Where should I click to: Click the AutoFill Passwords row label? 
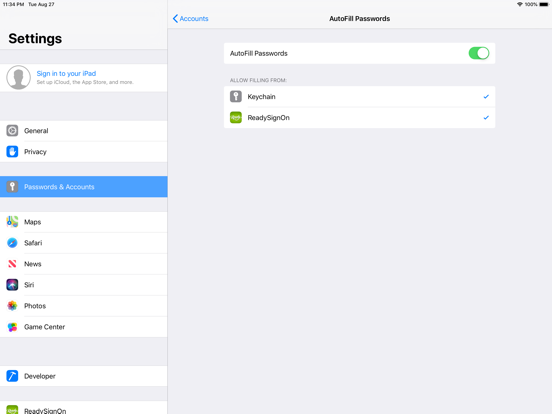tap(259, 54)
